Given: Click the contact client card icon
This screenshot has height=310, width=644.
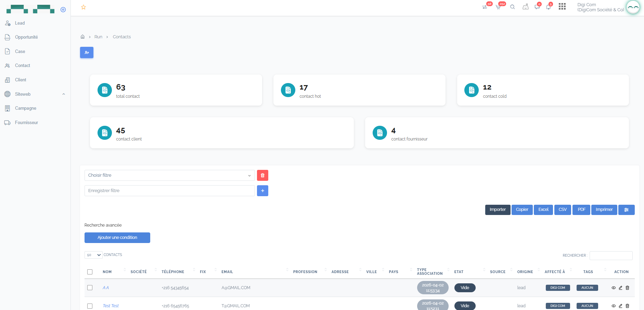Looking at the screenshot, I should (x=105, y=133).
